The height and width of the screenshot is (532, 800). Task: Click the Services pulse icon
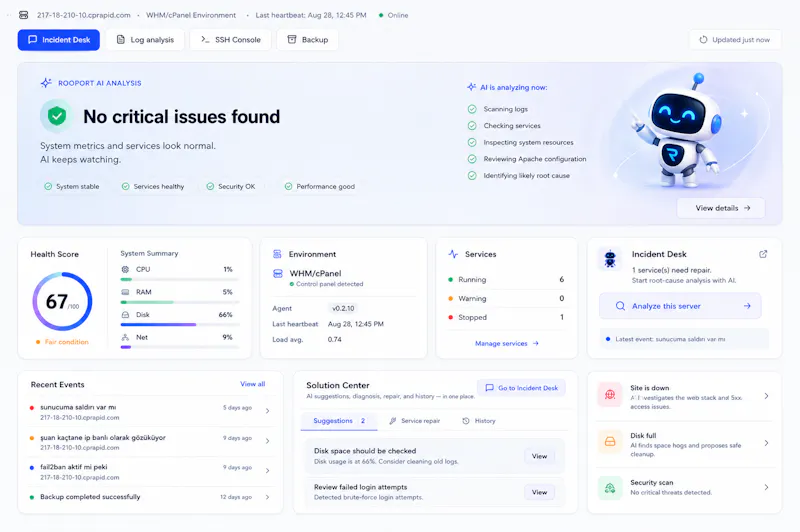point(453,254)
